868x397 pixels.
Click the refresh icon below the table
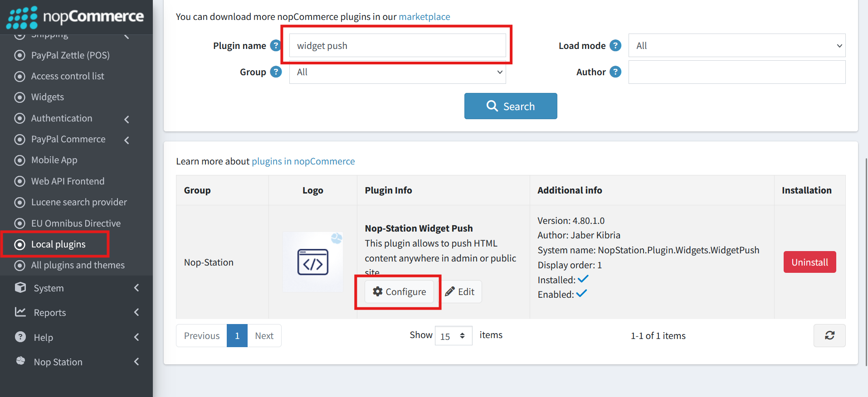pos(829,335)
